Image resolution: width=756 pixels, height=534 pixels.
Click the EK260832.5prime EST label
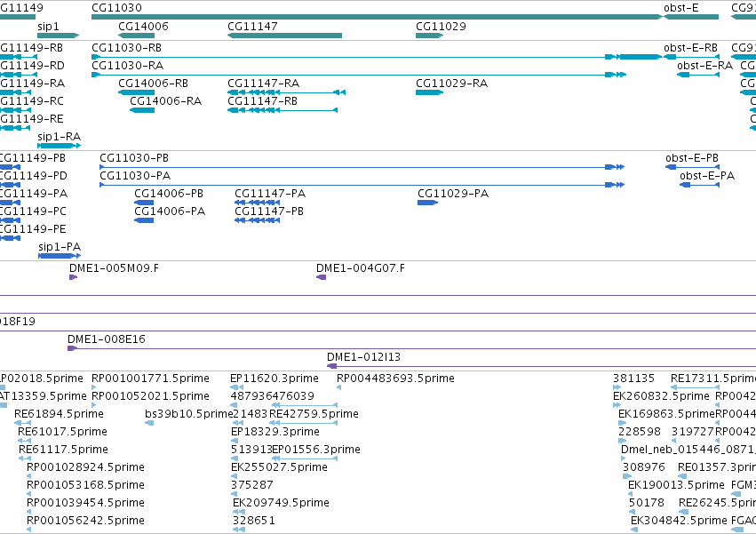(x=662, y=396)
